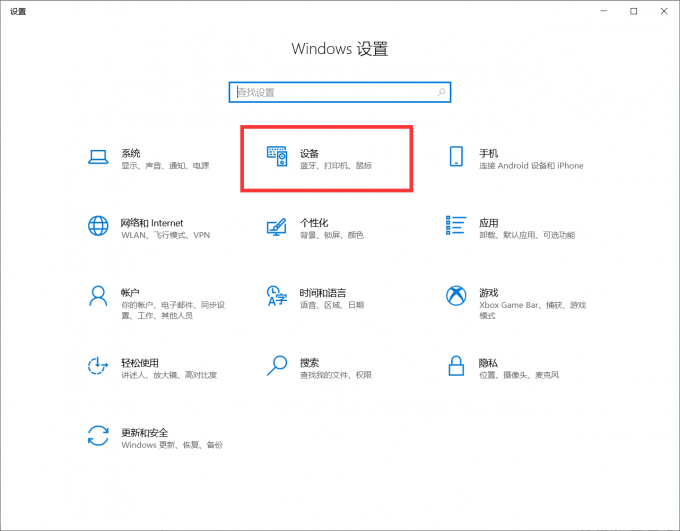
Task: Click the 位置、摄像头、麦克风 description
Action: [519, 375]
